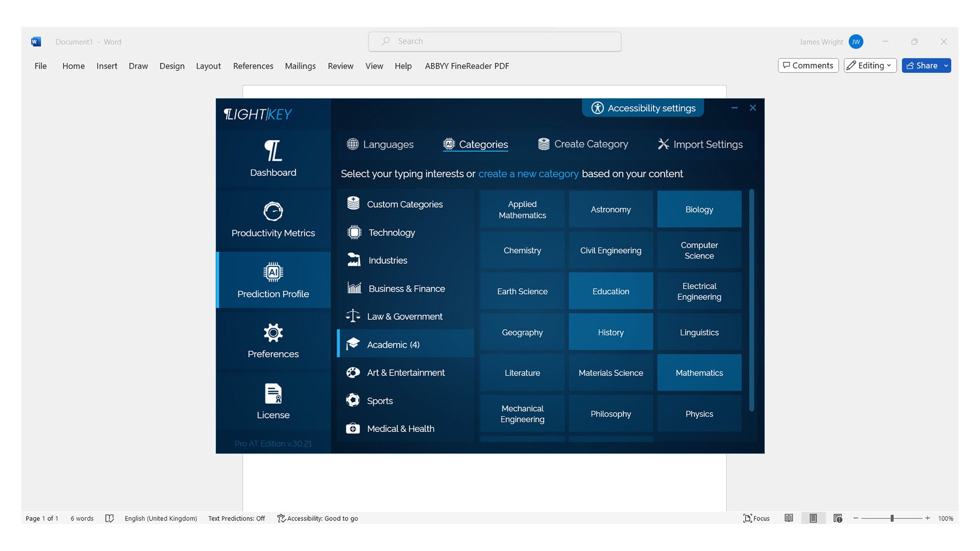Image resolution: width=980 pixels, height=551 pixels.
Task: Open the Dashboard panel icon
Action: [273, 151]
